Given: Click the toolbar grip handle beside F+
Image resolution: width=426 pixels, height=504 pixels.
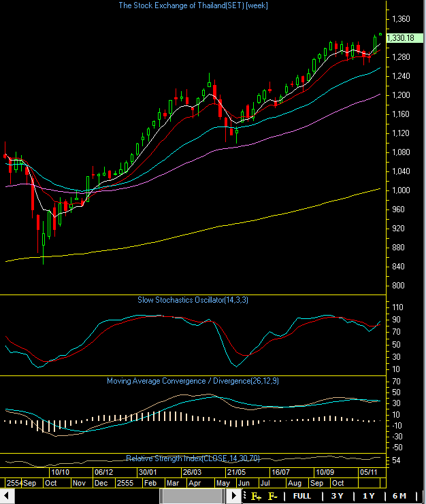Looking at the screenshot, I should 246,497.
